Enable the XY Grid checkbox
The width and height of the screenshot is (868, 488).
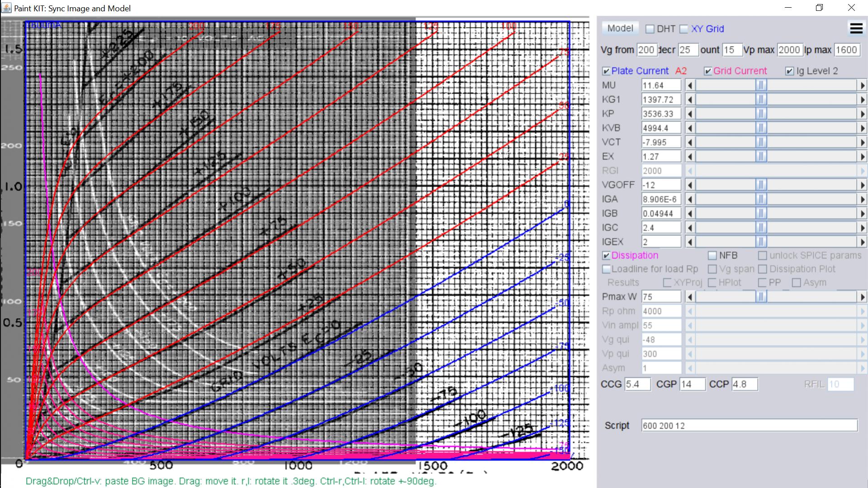(x=684, y=29)
